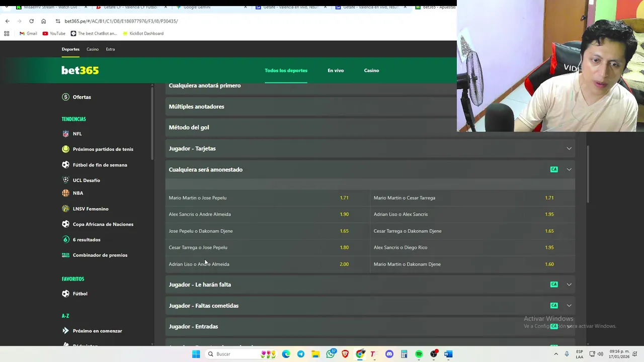Expand the Jugador - Entradas market

(370, 327)
